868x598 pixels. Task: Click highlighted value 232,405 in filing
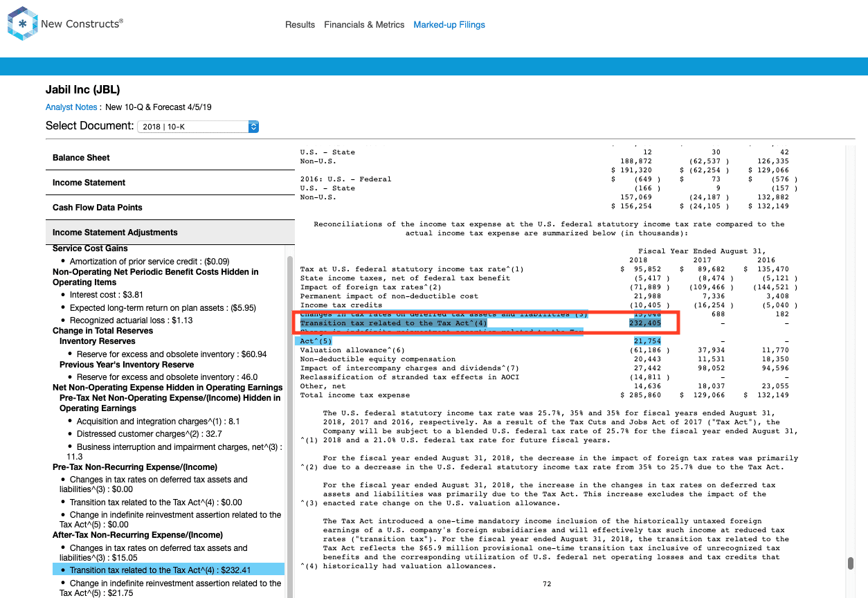(x=644, y=323)
